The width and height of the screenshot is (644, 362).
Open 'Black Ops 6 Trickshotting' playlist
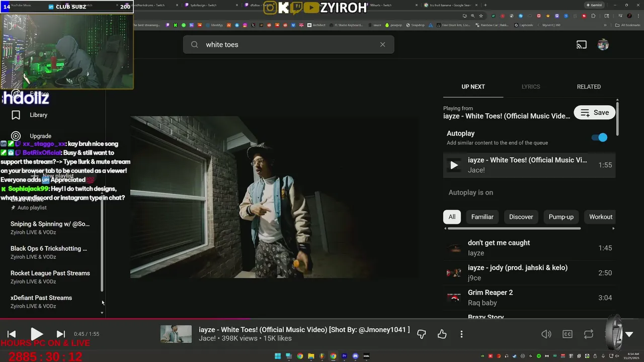tap(49, 253)
